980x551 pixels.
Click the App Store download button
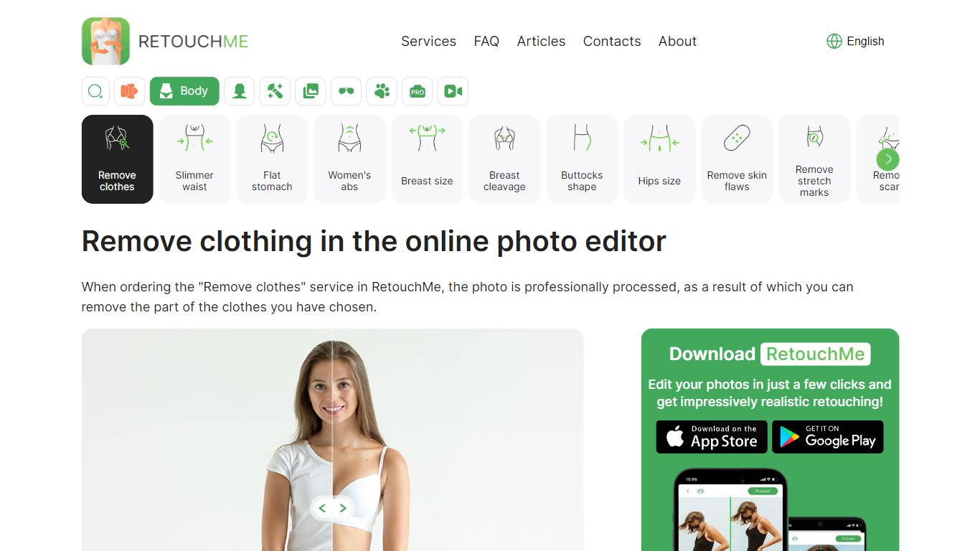pyautogui.click(x=711, y=436)
